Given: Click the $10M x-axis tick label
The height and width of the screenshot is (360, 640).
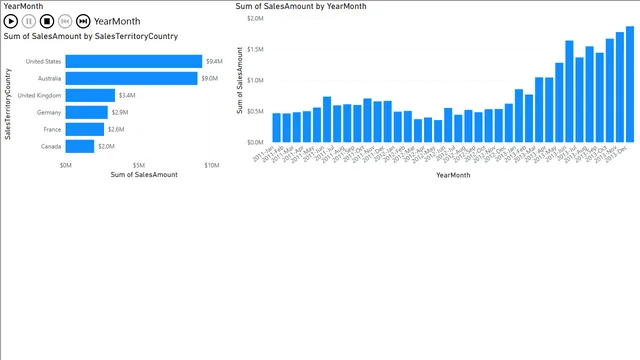Looking at the screenshot, I should 212,165.
